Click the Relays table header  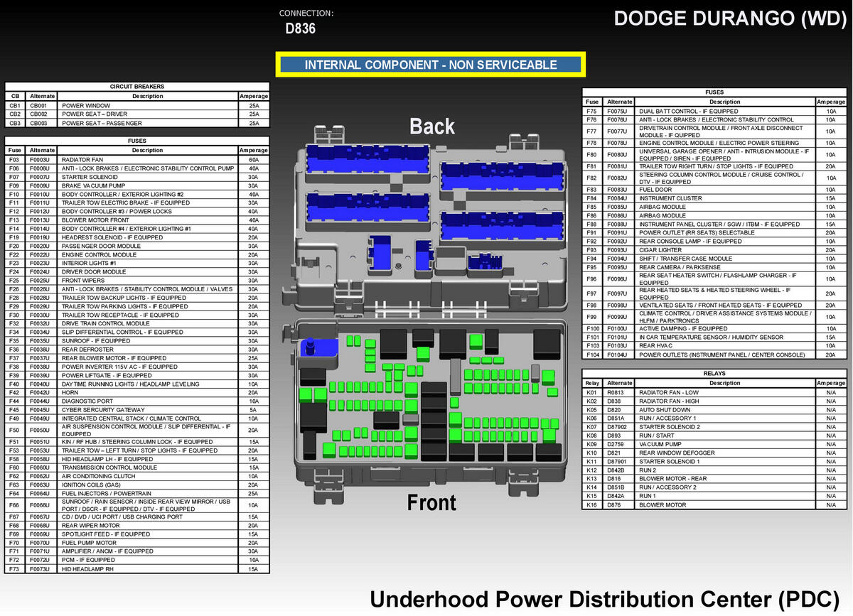[714, 374]
